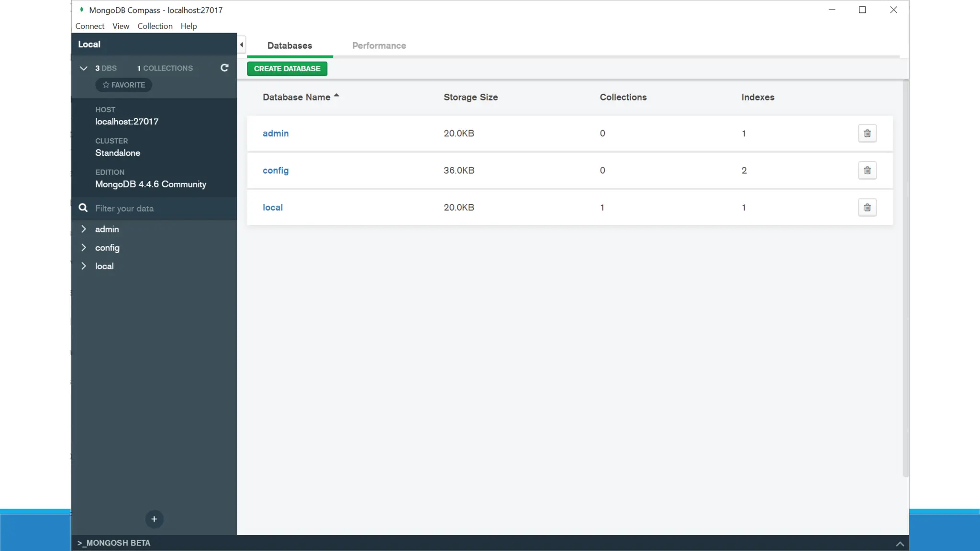This screenshot has height=551, width=980.
Task: Click the vertical scrollbar of databases list
Action: pyautogui.click(x=905, y=277)
